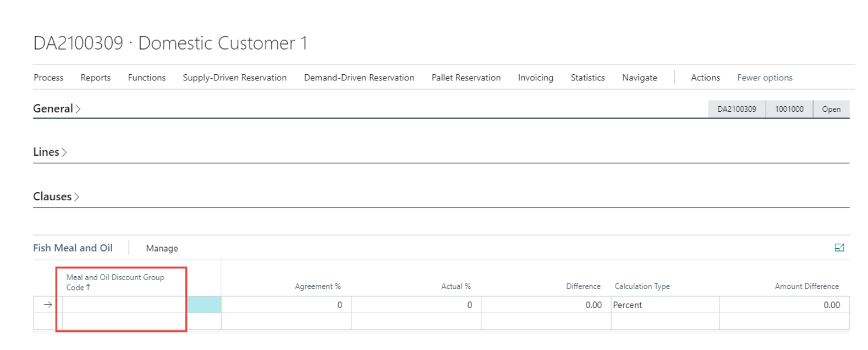The image size is (868, 350).
Task: Expand the Lines section
Action: point(47,152)
